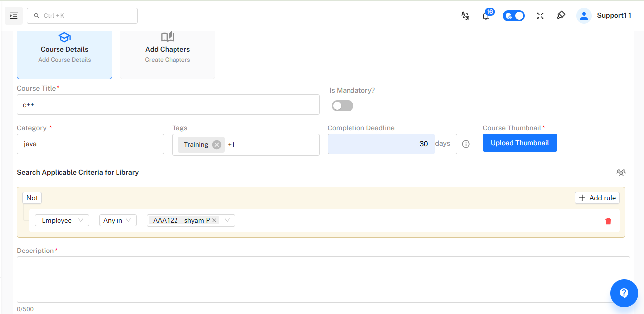This screenshot has width=644, height=314.
Task: Open the notifications bell icon
Action: click(x=486, y=16)
